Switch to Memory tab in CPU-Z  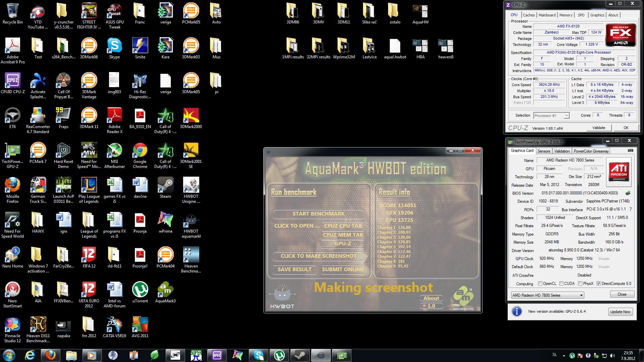coord(566,15)
